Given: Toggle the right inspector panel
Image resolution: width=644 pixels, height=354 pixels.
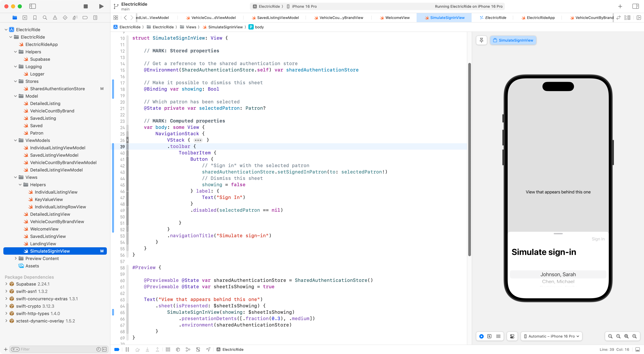Looking at the screenshot, I should pyautogui.click(x=635, y=6).
